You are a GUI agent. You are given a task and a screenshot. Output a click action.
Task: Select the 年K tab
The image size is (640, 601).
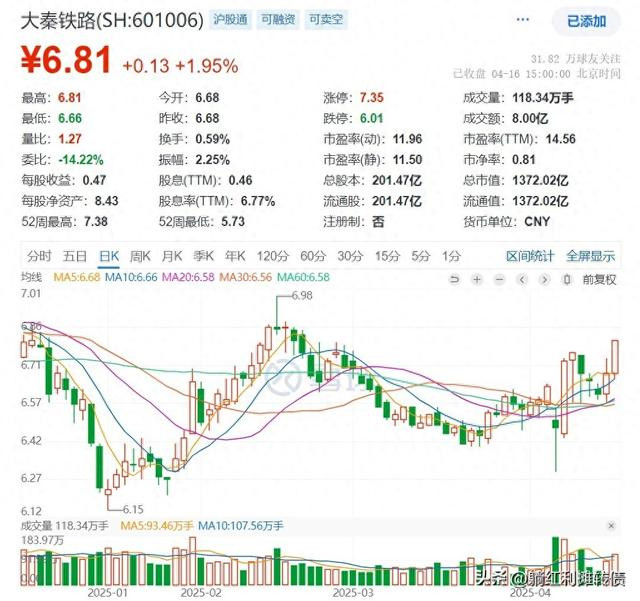(x=235, y=256)
